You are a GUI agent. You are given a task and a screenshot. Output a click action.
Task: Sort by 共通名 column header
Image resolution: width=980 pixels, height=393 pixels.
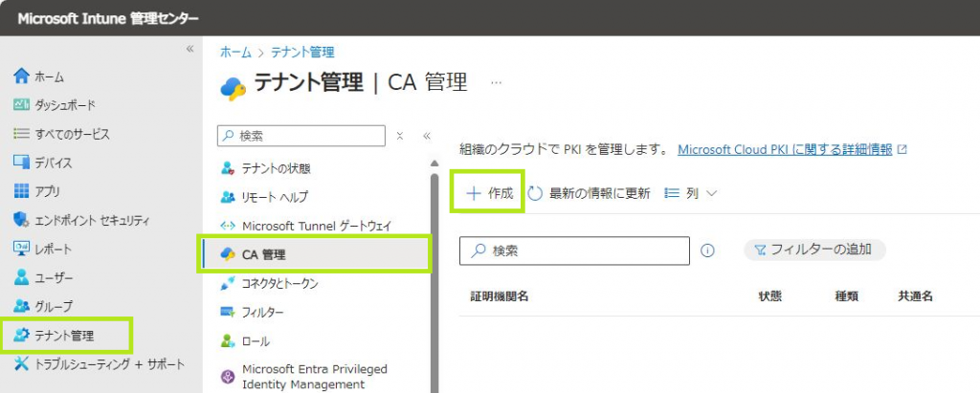point(915,296)
